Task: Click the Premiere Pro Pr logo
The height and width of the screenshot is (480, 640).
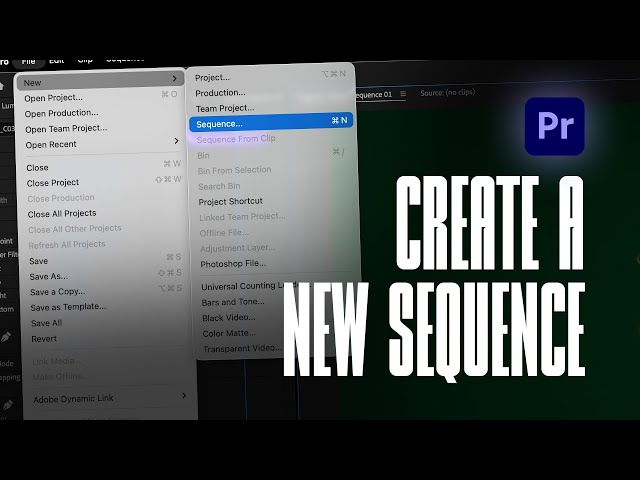Action: click(x=554, y=126)
